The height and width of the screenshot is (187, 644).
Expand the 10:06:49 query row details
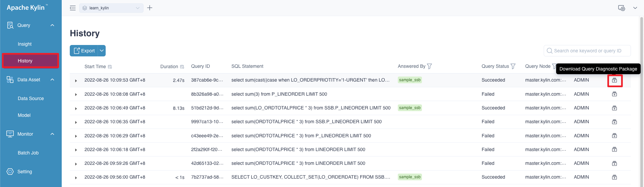point(76,108)
